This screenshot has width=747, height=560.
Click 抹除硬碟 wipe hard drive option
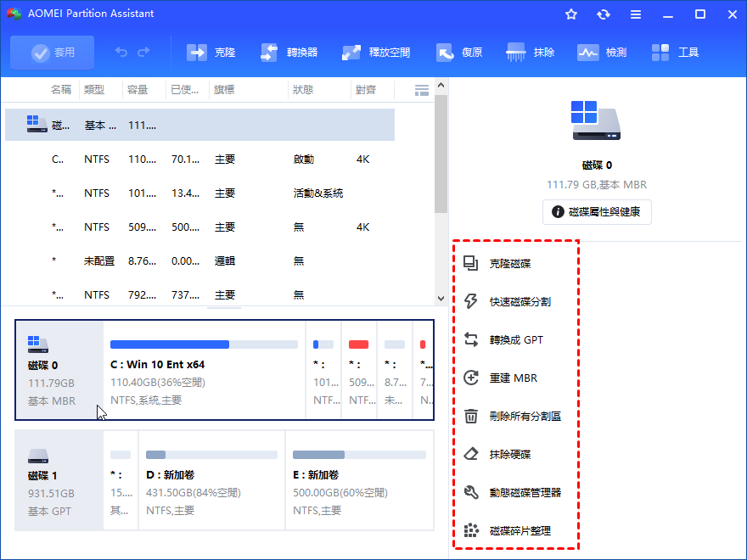point(510,454)
